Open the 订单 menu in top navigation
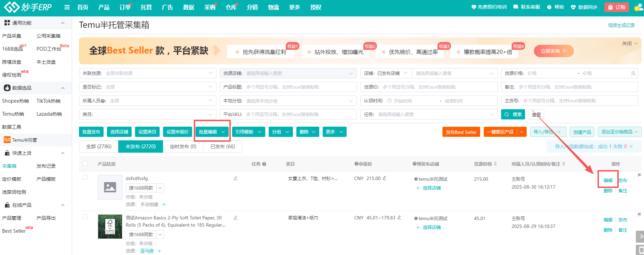 tap(125, 7)
